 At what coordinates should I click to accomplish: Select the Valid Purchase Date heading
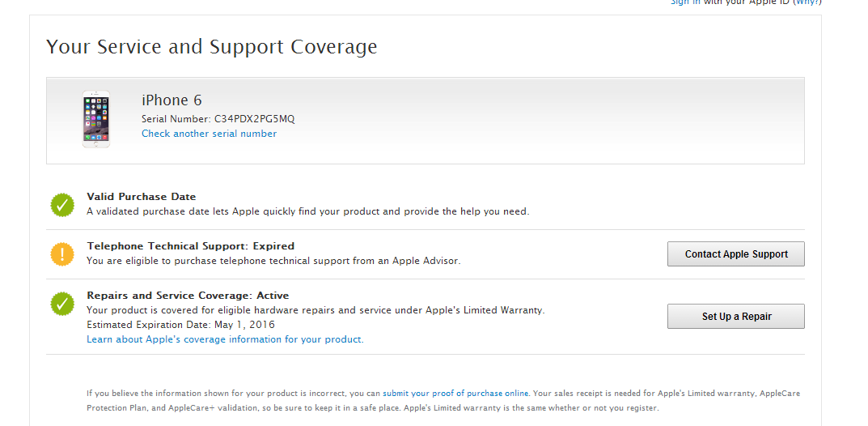point(142,197)
